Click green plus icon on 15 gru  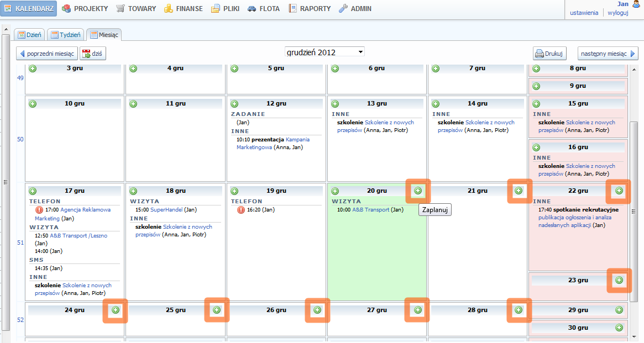pyautogui.click(x=536, y=104)
